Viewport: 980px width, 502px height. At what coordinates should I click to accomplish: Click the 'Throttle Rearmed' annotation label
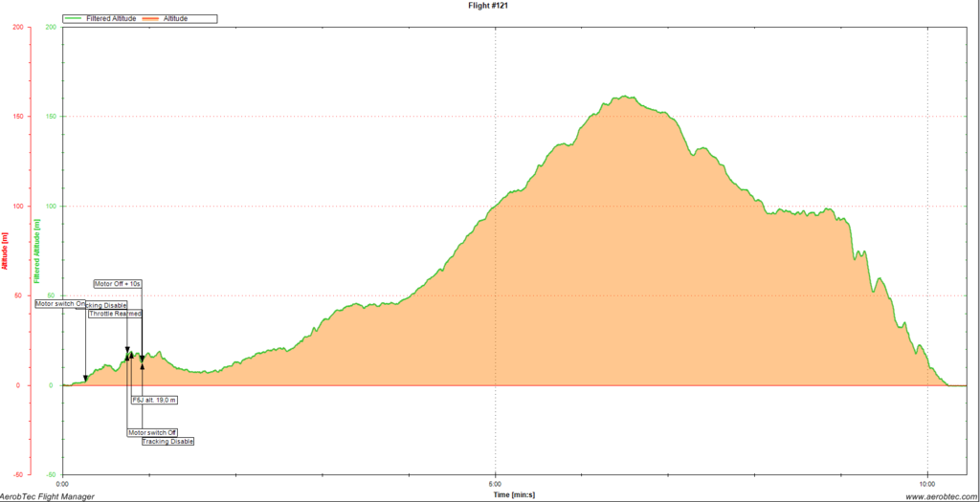[x=115, y=314]
